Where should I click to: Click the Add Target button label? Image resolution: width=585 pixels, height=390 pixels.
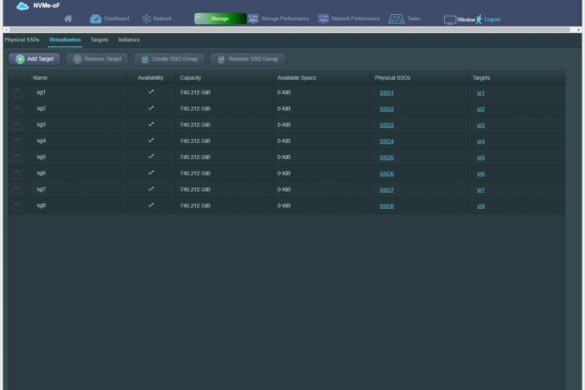[40, 59]
